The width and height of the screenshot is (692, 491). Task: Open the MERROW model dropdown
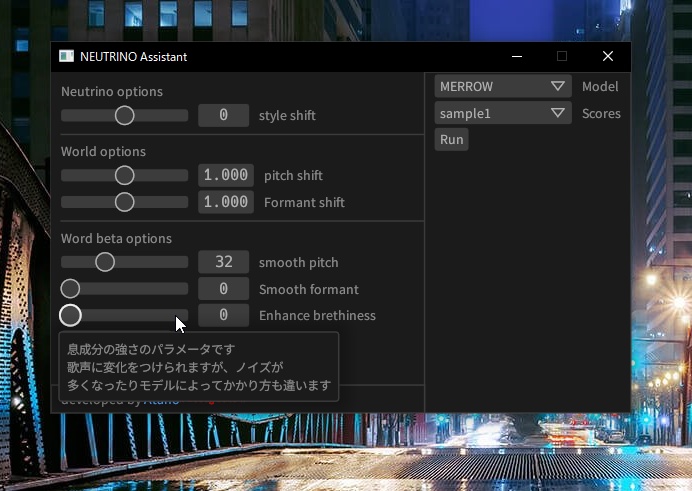[x=503, y=86]
